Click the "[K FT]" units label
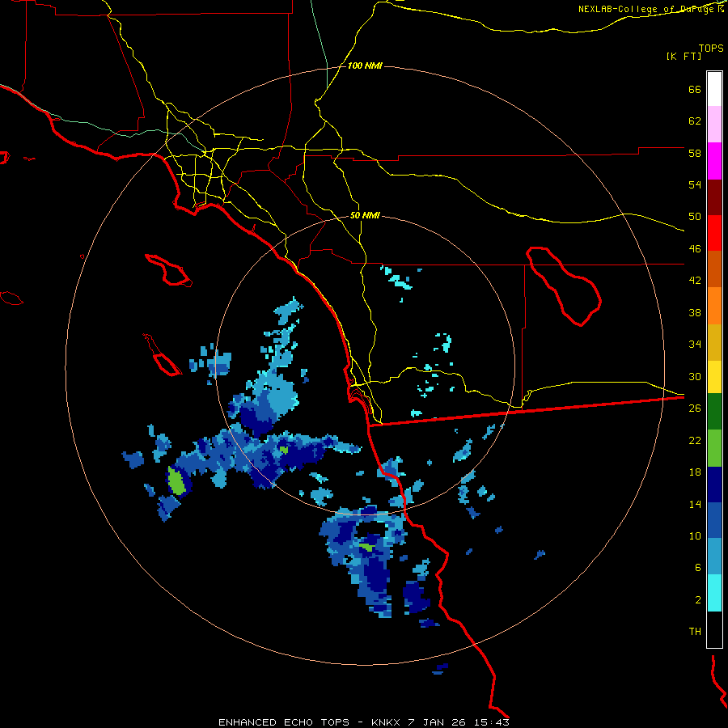 [684, 56]
